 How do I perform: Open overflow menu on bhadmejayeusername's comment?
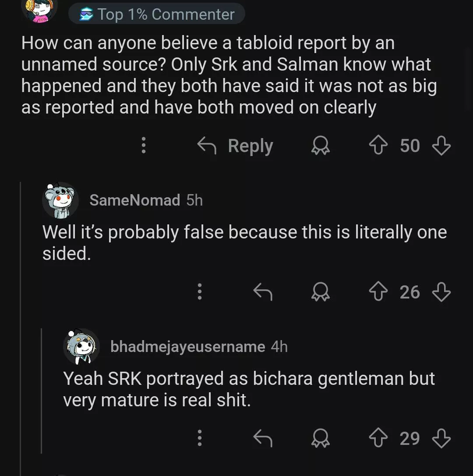click(x=200, y=438)
